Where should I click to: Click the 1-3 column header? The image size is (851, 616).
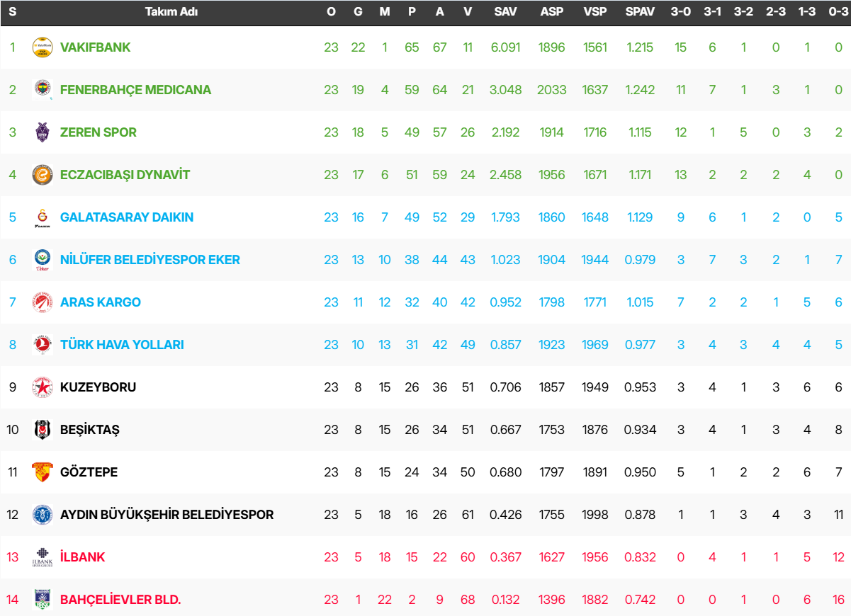807,12
